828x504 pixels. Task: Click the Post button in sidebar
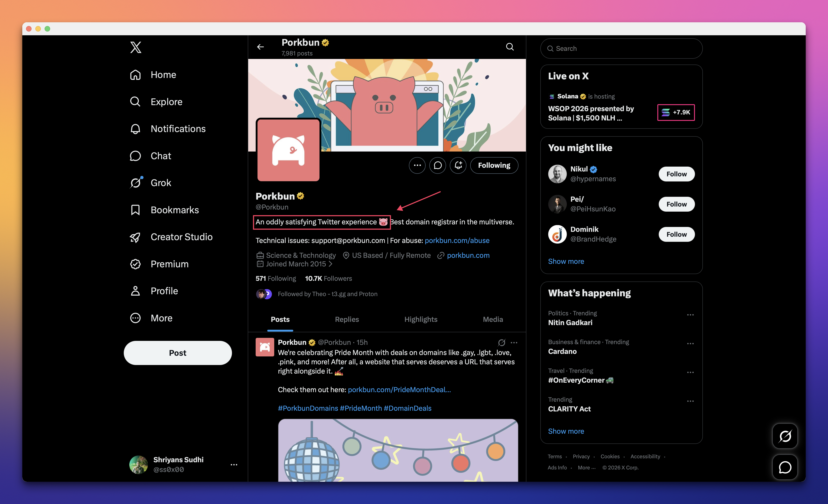coord(177,353)
